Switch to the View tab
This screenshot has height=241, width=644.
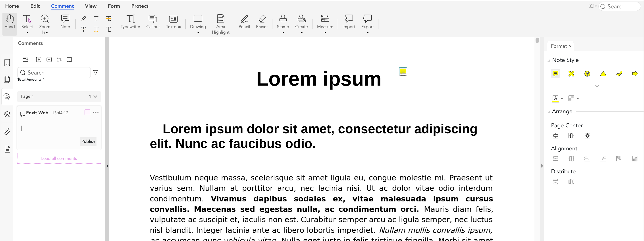click(91, 6)
